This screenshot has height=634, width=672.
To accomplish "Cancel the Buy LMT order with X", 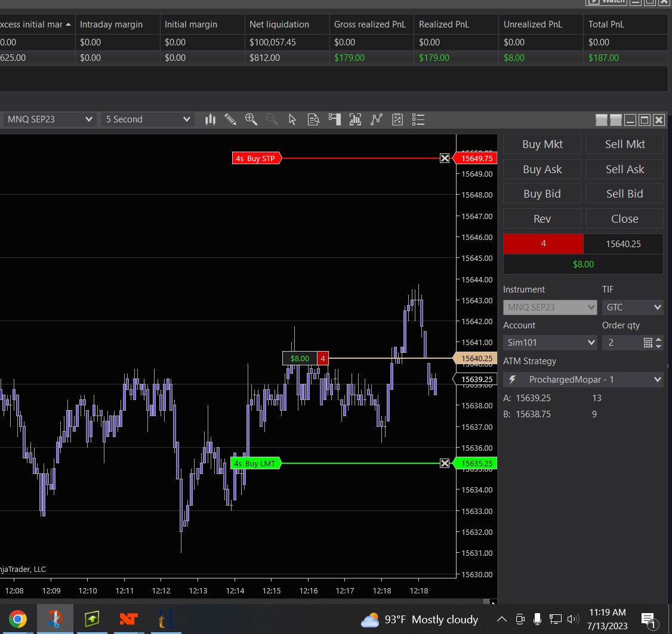I will tap(445, 463).
